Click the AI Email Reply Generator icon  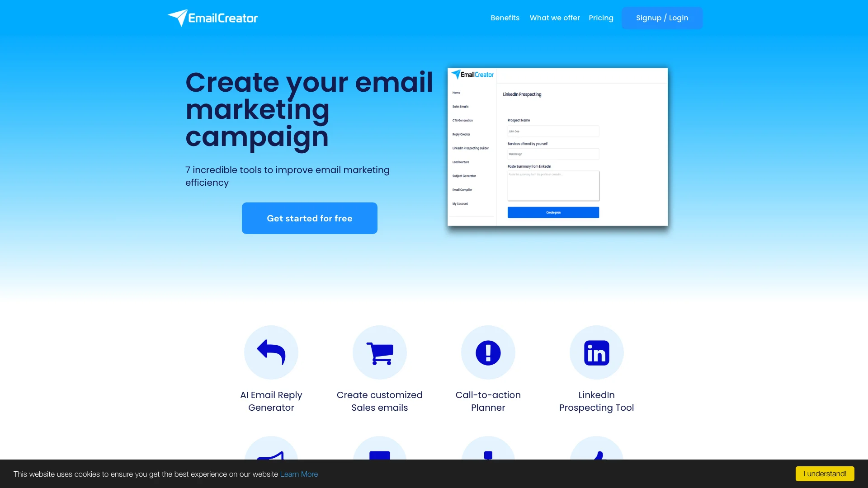tap(271, 352)
